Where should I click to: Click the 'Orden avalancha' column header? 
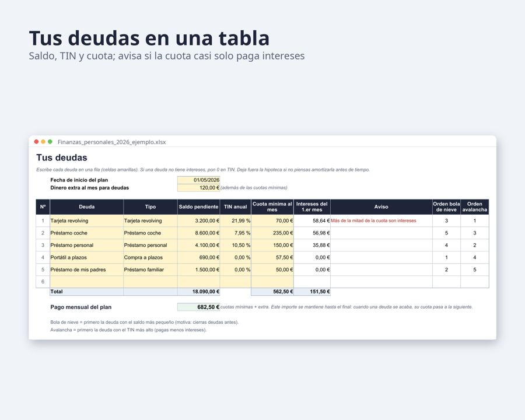click(x=475, y=206)
